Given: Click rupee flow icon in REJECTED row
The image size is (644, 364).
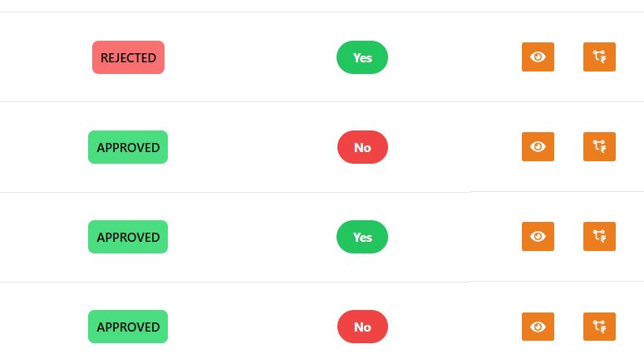Looking at the screenshot, I should coord(599,57).
